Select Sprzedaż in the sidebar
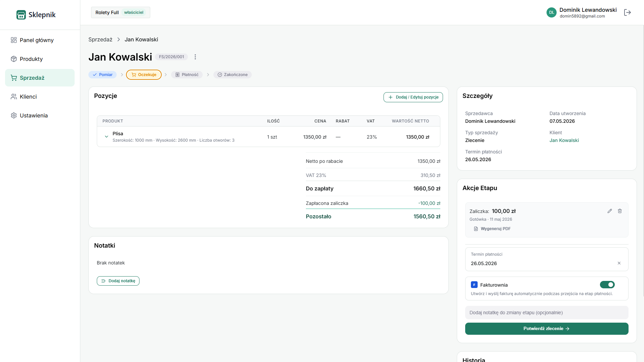 pyautogui.click(x=40, y=78)
